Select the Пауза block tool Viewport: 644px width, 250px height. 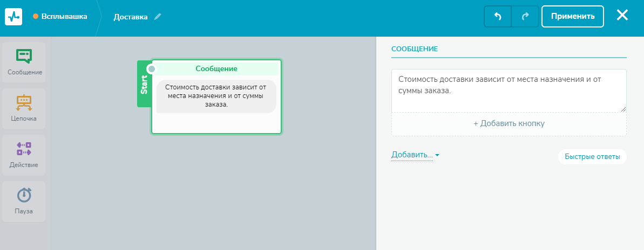click(24, 202)
